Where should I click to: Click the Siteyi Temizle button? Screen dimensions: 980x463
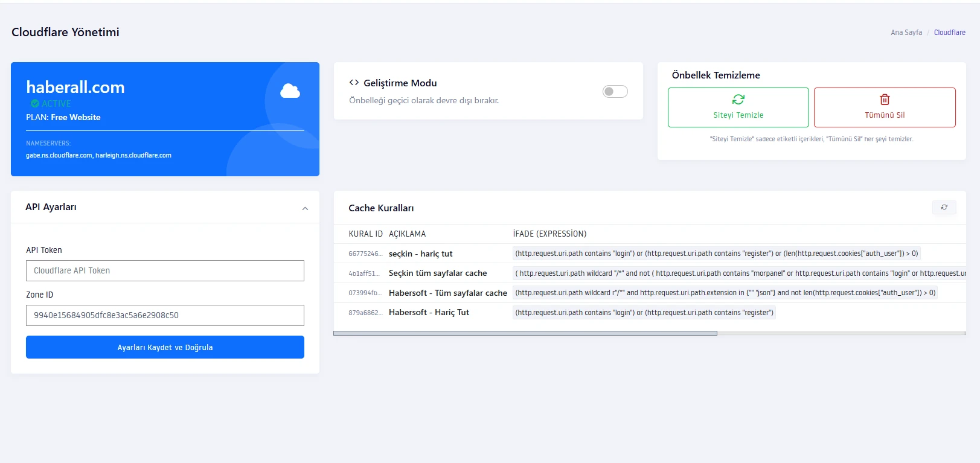[x=738, y=107]
